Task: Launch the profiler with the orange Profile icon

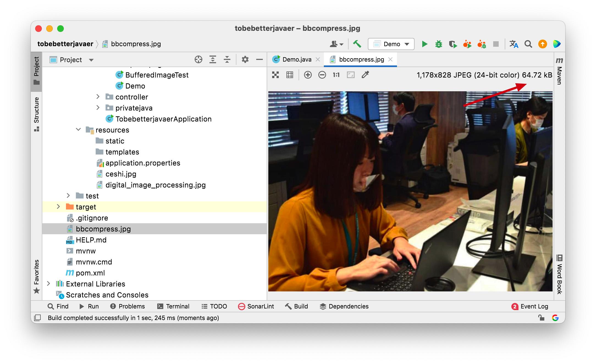Action: coord(468,44)
